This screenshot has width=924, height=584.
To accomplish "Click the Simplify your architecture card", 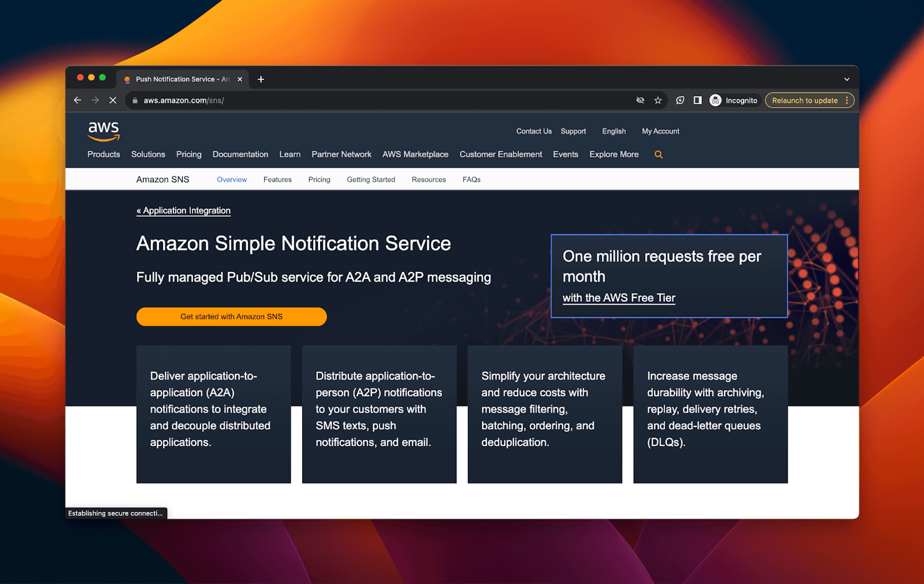I will (545, 414).
